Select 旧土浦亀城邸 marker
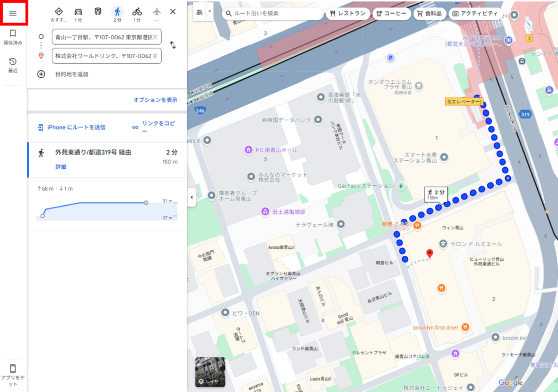The height and width of the screenshot is (392, 558). (x=265, y=212)
